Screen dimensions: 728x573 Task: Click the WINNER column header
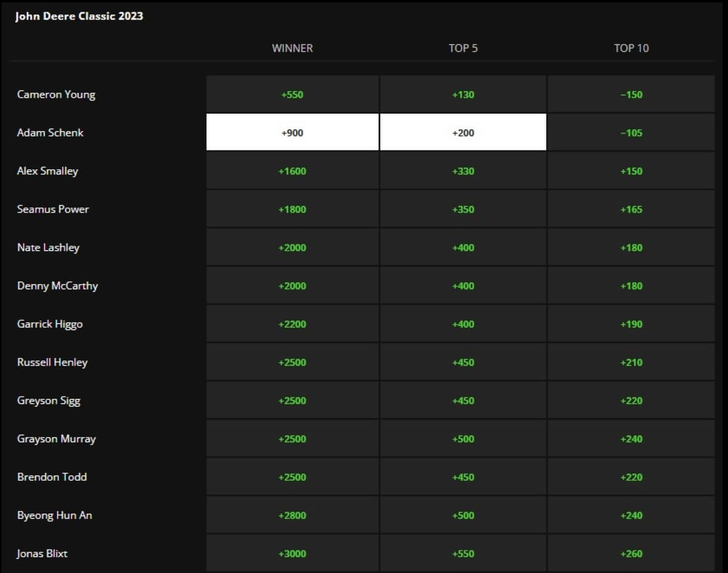pyautogui.click(x=292, y=48)
